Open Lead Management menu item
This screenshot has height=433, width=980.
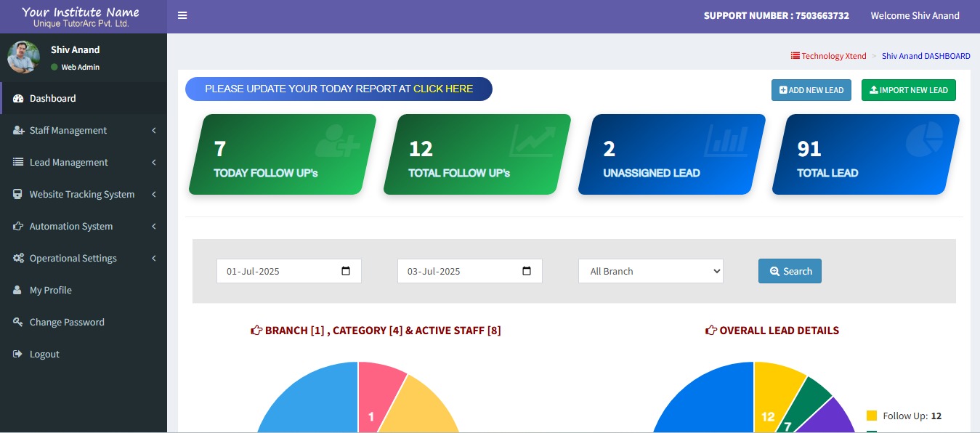84,162
